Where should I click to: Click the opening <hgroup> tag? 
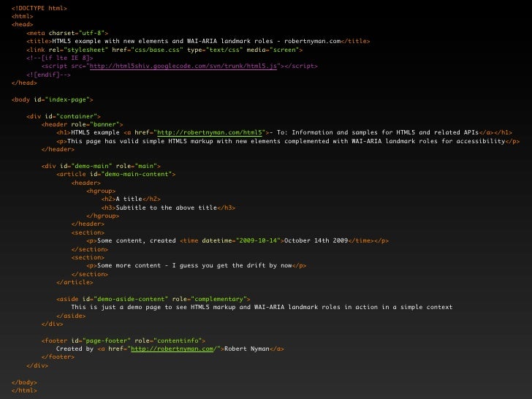point(101,191)
